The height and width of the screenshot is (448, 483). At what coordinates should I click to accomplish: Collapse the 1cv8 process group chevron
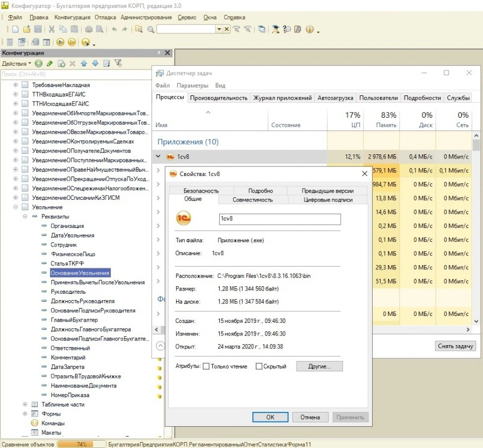158,156
